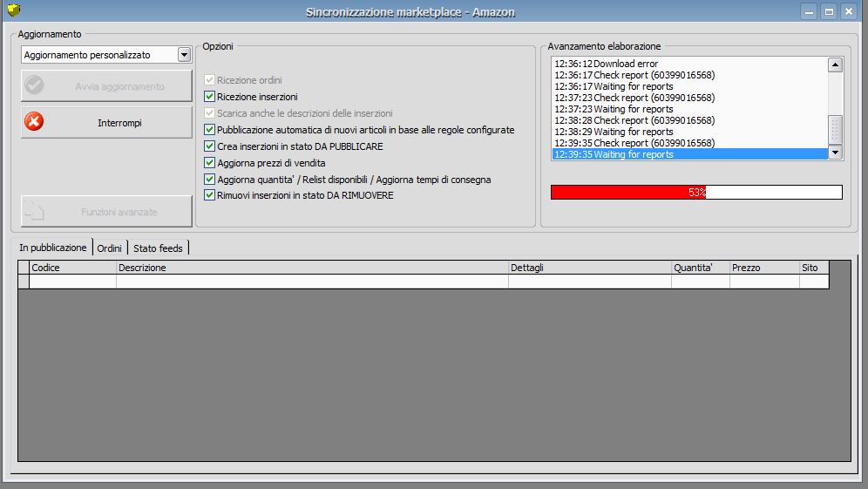Click the red X icon on Interrompi
Viewport: 868px width, 489px height.
(x=34, y=121)
